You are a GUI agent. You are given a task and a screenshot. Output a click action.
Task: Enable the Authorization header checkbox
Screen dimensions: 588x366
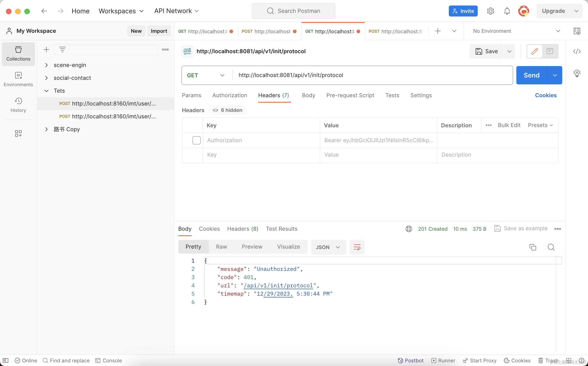click(196, 140)
